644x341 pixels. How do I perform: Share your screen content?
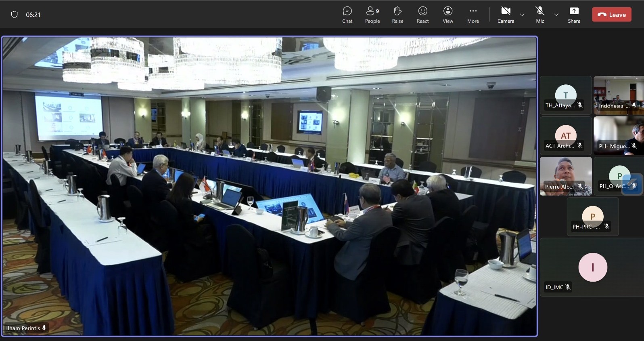point(574,15)
